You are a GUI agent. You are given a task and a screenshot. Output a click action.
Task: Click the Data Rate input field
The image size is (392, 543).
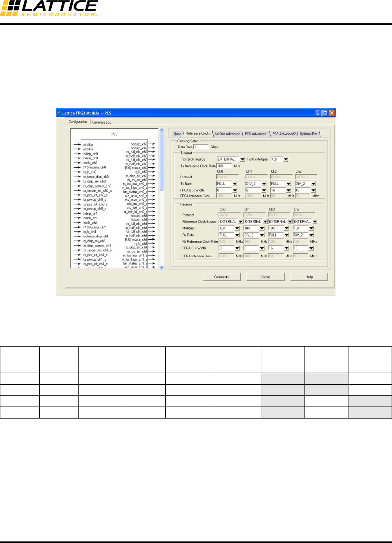pyautogui.click(x=201, y=147)
